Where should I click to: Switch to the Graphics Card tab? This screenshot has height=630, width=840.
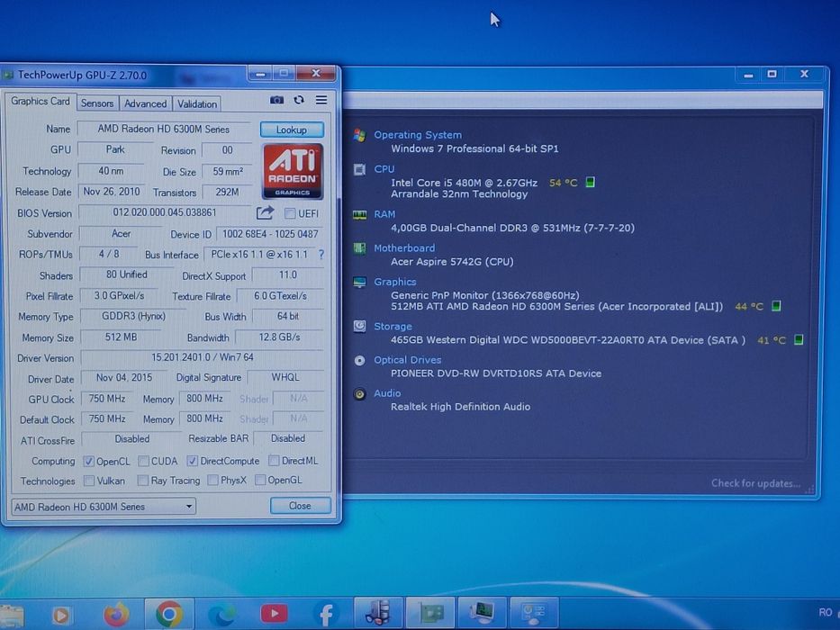tap(41, 101)
